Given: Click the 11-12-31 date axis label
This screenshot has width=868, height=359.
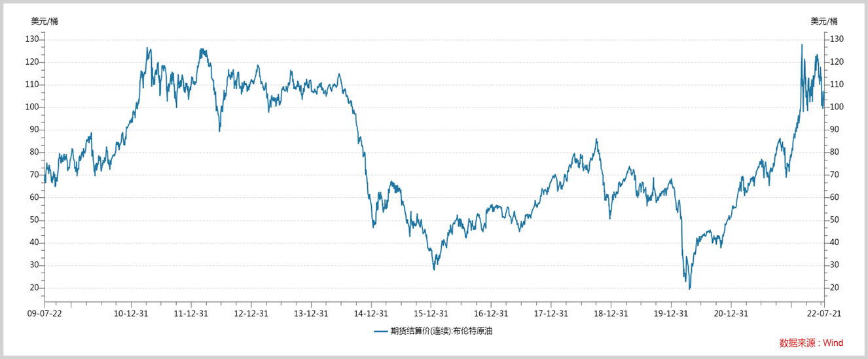Looking at the screenshot, I should pyautogui.click(x=191, y=313).
